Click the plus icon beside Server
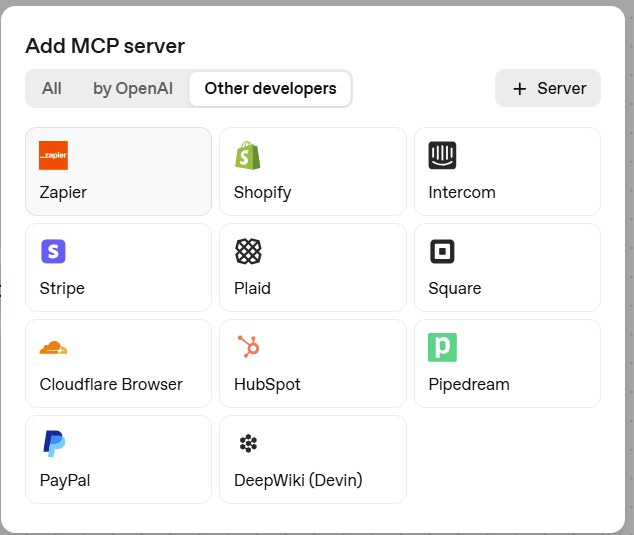 (x=520, y=89)
